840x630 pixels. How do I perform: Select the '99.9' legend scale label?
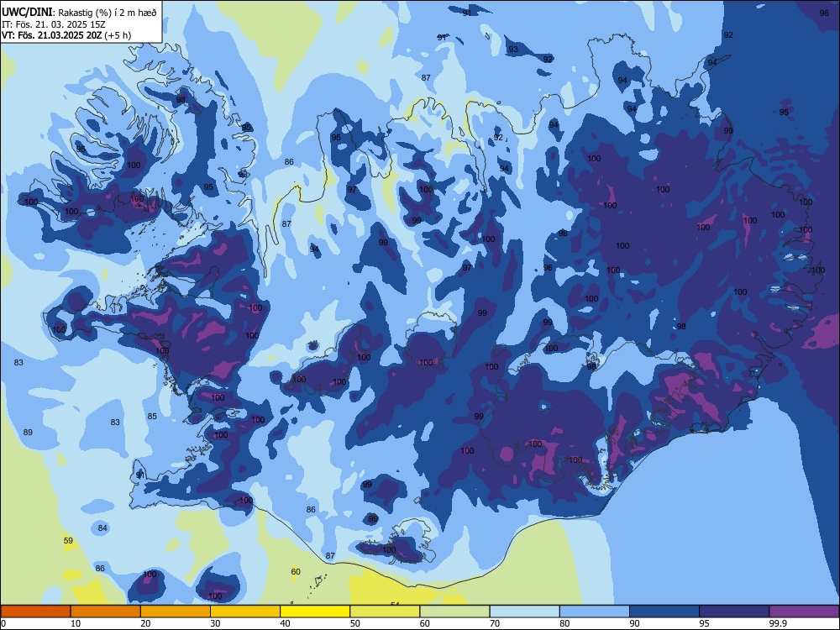(x=777, y=623)
